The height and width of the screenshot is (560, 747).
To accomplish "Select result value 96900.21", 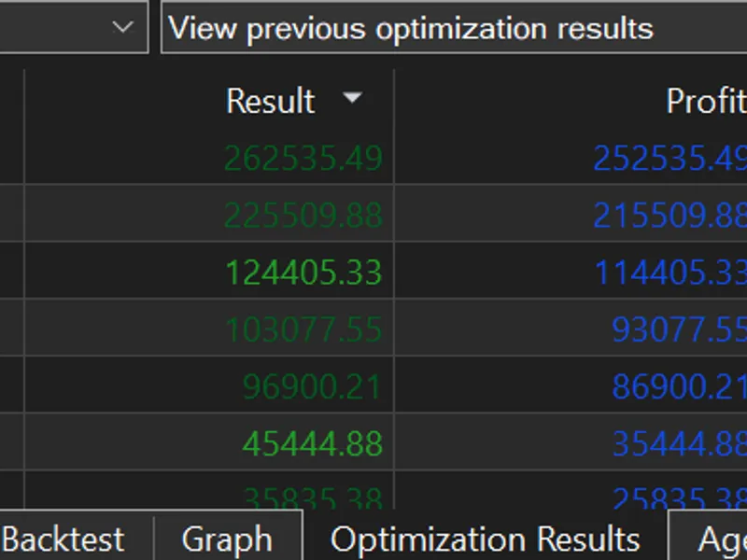I will pyautogui.click(x=312, y=386).
